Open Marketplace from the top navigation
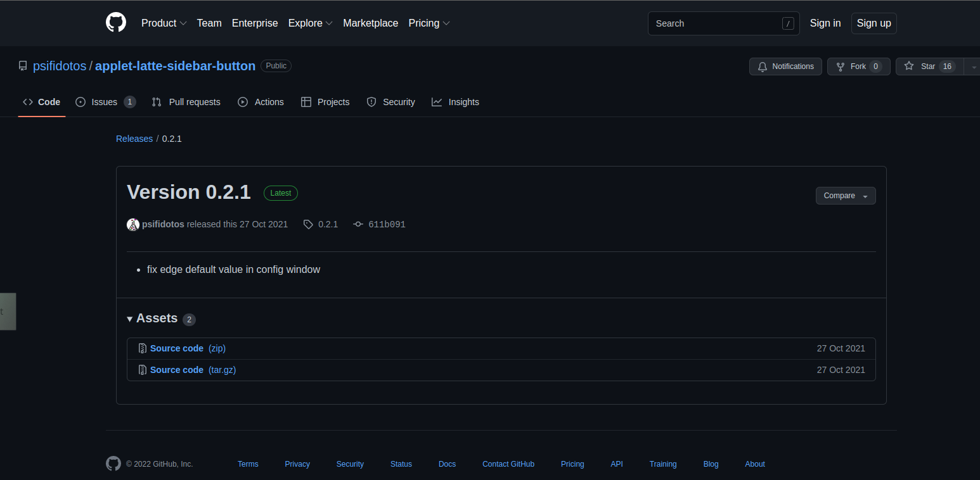980x480 pixels. pyautogui.click(x=371, y=23)
